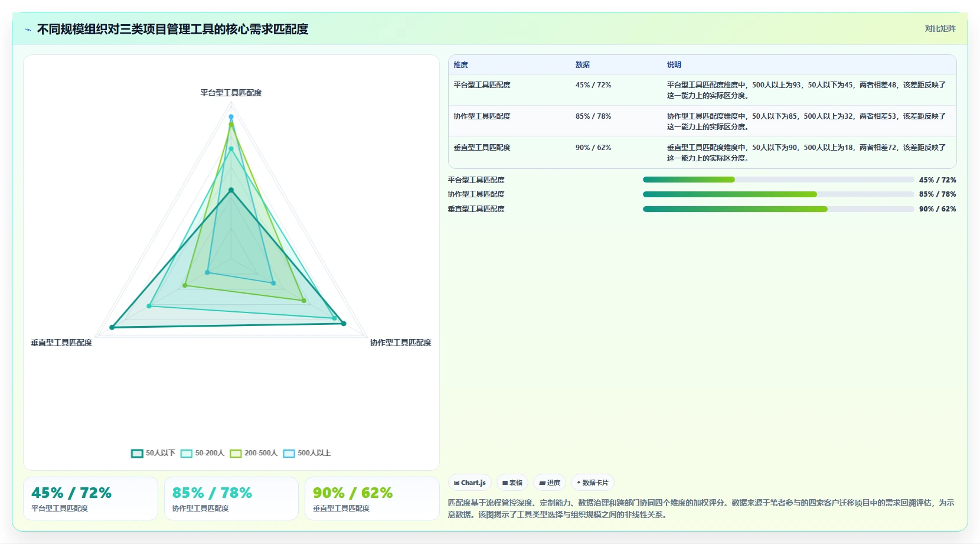Click the 协作型工具匹配度 table row label
The image size is (980, 544).
(x=482, y=116)
